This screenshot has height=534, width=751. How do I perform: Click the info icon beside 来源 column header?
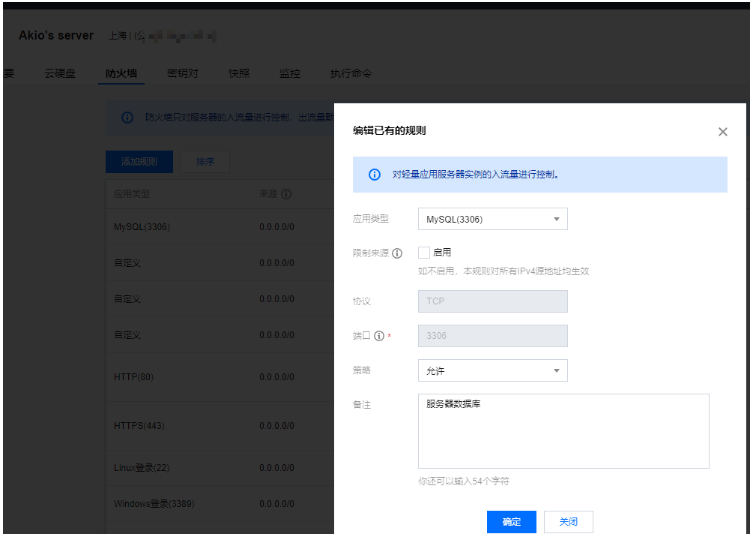tap(286, 194)
